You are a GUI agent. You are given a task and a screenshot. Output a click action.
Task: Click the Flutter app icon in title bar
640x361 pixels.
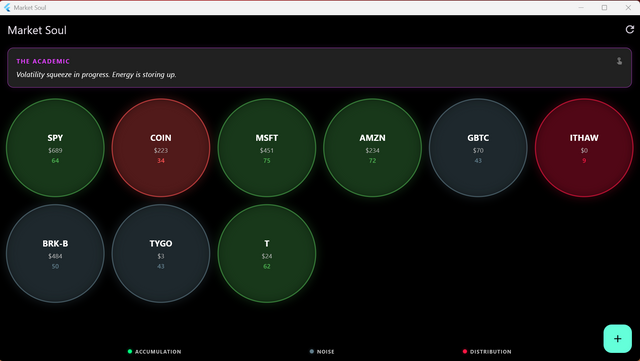[x=7, y=7]
